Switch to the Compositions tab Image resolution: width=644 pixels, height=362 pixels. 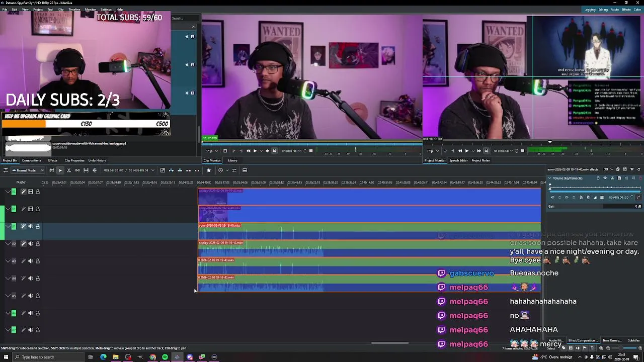[31, 160]
